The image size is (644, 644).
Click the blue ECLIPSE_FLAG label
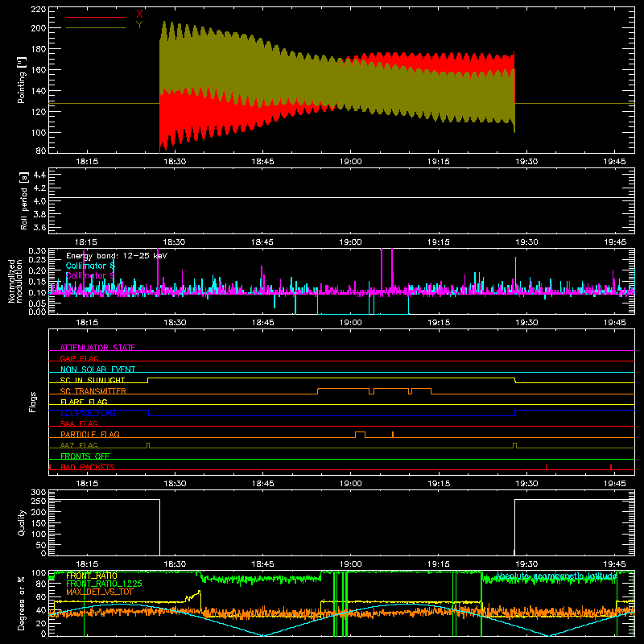88,413
